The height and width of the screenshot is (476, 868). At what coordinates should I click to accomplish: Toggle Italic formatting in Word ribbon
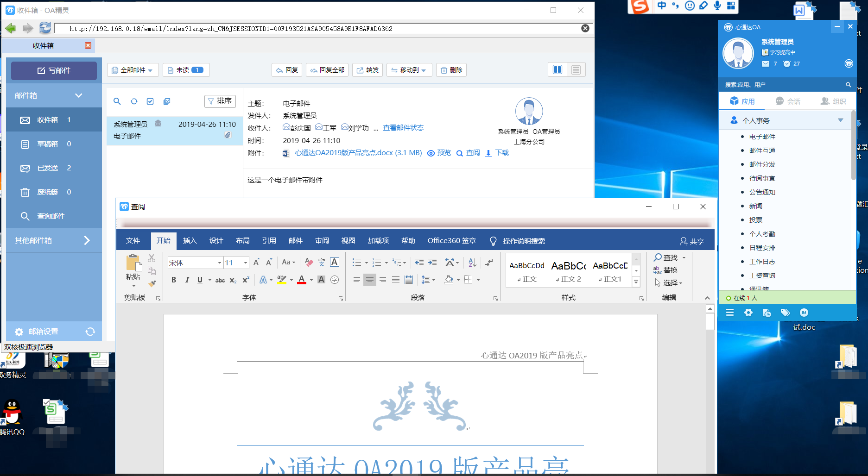coord(187,280)
